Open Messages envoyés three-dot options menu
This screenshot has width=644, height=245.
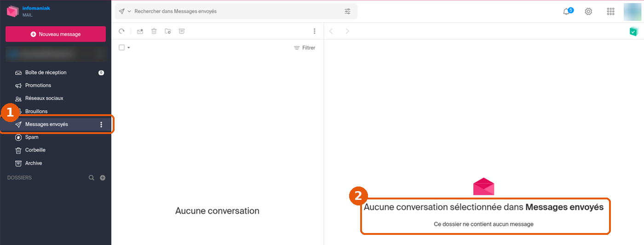(x=101, y=124)
